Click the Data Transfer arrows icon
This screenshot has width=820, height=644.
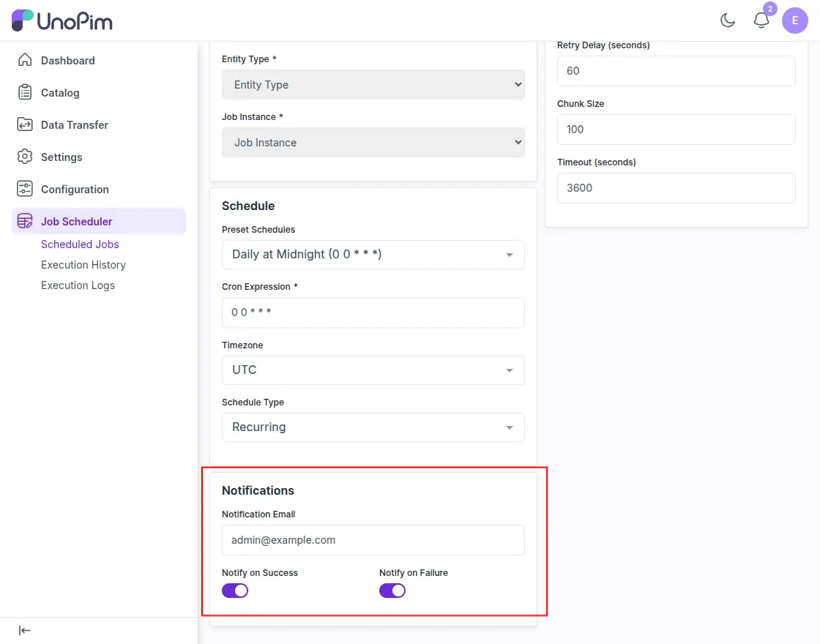pyautogui.click(x=25, y=124)
